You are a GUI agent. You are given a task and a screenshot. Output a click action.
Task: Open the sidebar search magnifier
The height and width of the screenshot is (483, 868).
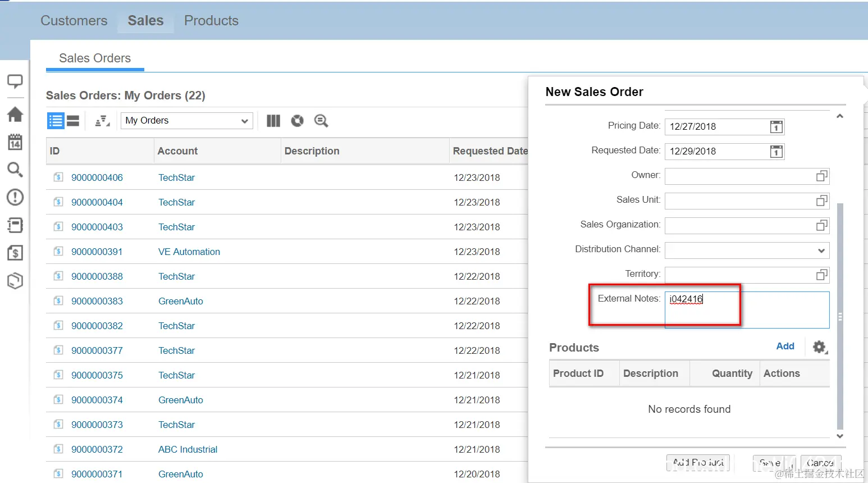point(15,169)
